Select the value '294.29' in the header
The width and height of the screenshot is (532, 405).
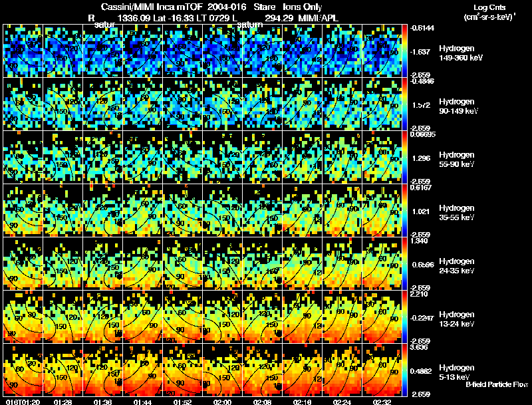pyautogui.click(x=279, y=18)
